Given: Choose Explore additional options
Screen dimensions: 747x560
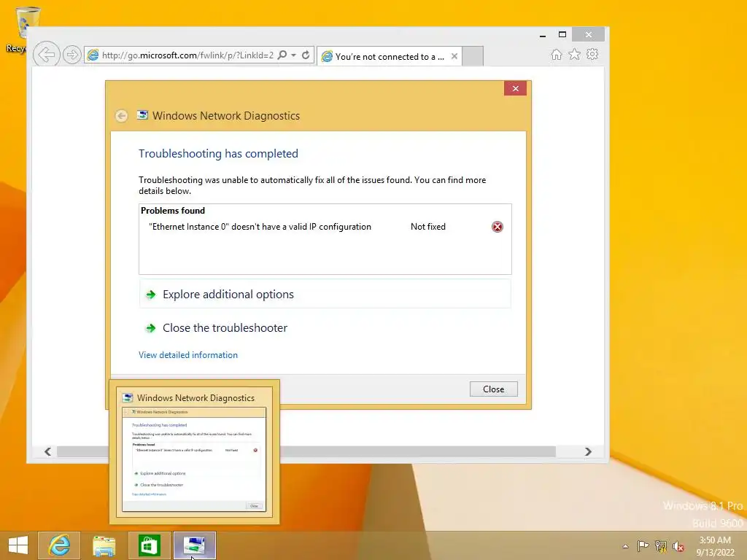Looking at the screenshot, I should pyautogui.click(x=325, y=295).
